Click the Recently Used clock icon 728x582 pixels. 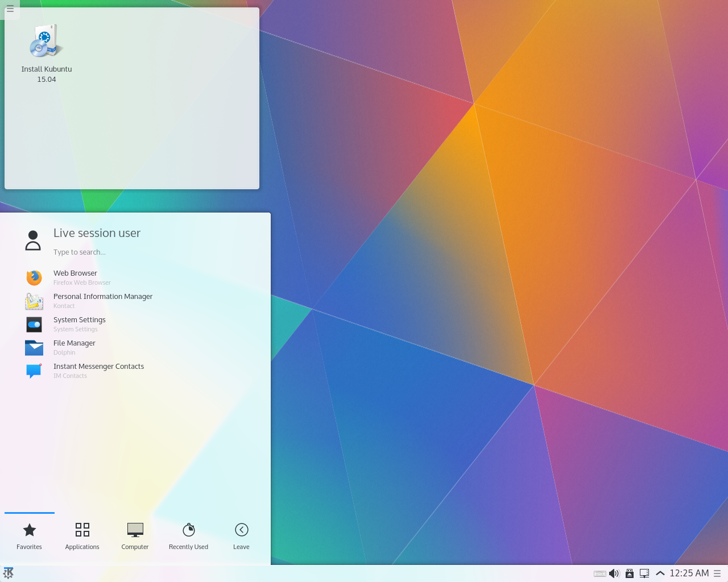[189, 530]
